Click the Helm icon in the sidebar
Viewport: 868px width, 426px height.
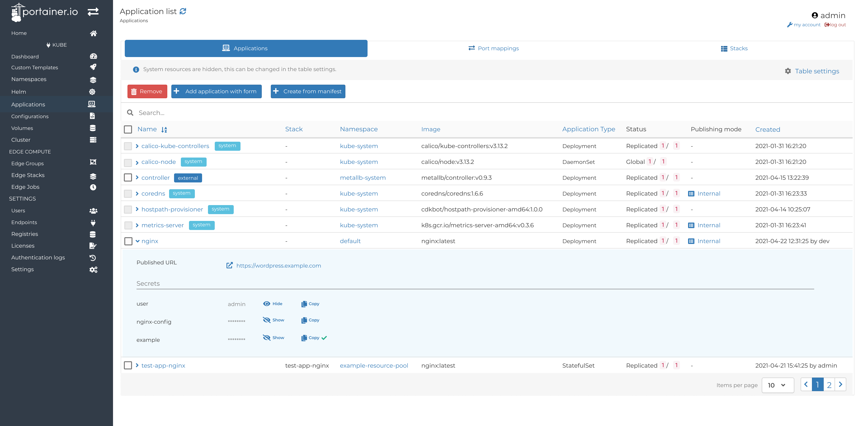coord(92,91)
